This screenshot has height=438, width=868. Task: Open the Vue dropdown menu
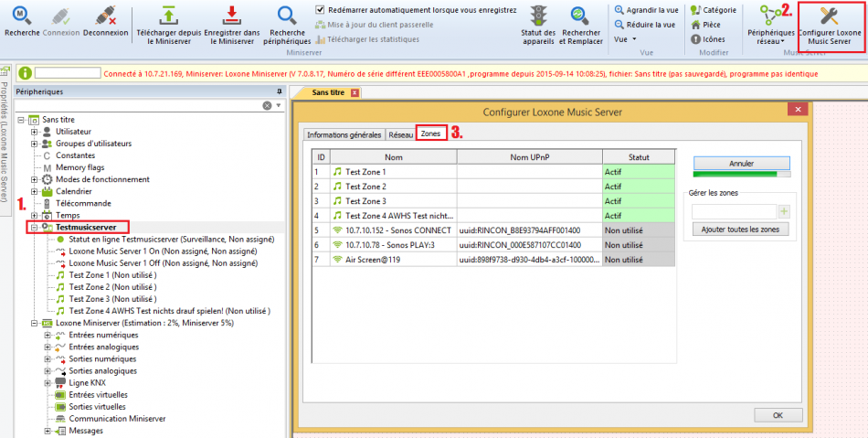click(x=626, y=39)
